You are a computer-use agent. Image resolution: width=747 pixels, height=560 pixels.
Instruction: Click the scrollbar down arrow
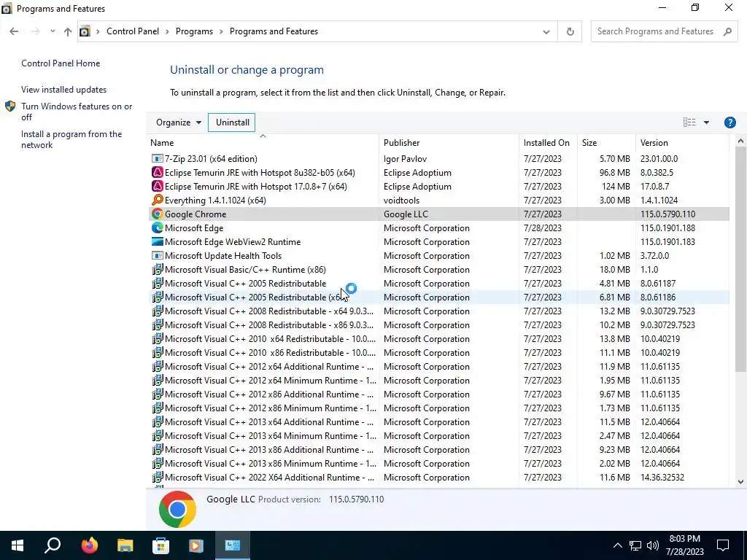click(740, 481)
